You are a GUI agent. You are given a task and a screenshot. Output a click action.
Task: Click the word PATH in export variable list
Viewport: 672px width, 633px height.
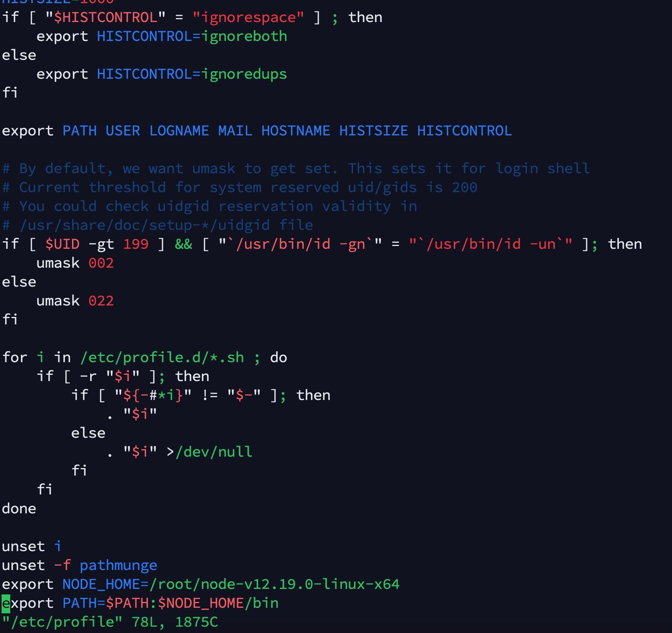79,131
